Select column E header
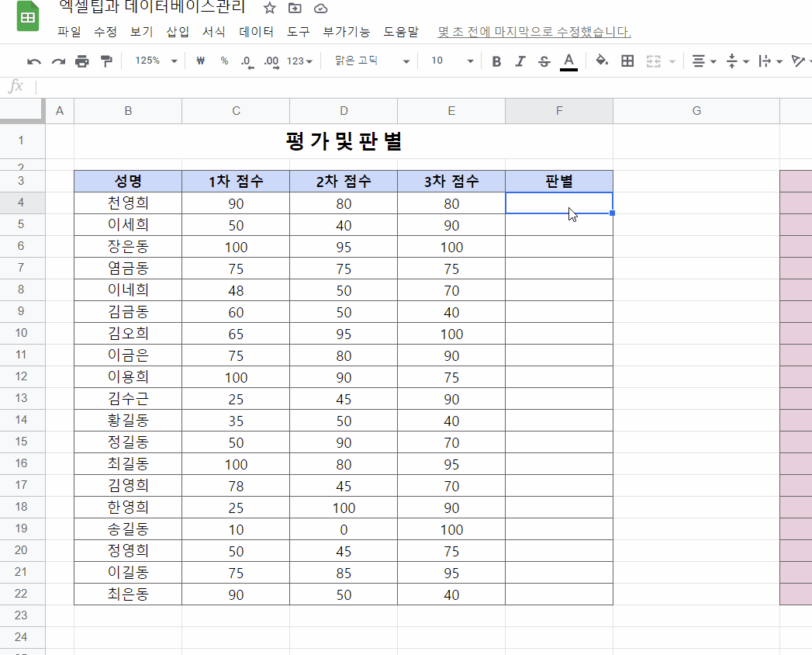This screenshot has height=655, width=812. click(451, 111)
